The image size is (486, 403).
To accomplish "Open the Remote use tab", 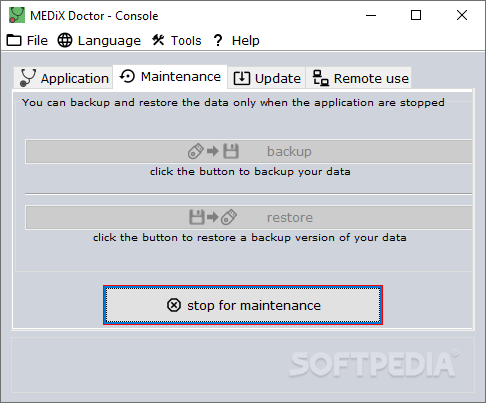I will tap(359, 78).
